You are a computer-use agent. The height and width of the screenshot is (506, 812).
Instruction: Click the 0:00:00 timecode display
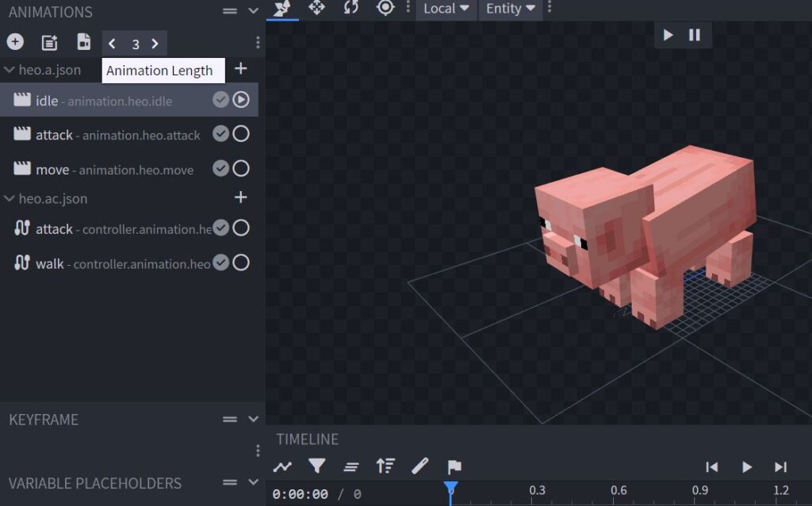pos(300,494)
